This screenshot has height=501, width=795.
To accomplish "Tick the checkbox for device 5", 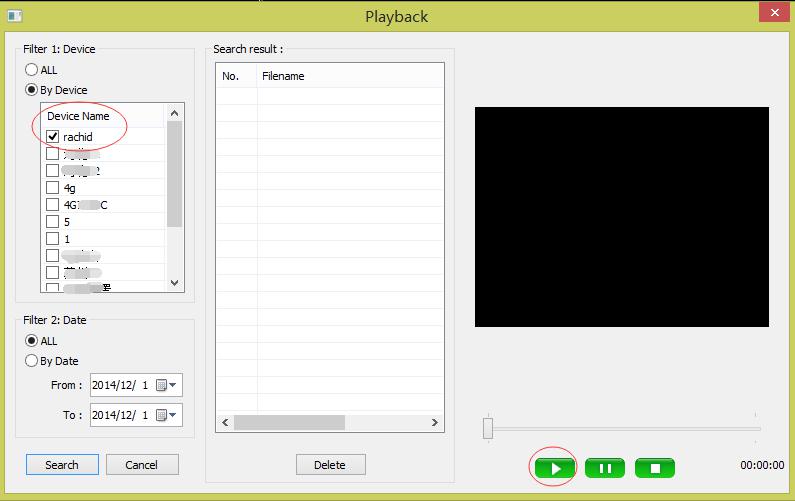I will click(x=53, y=222).
